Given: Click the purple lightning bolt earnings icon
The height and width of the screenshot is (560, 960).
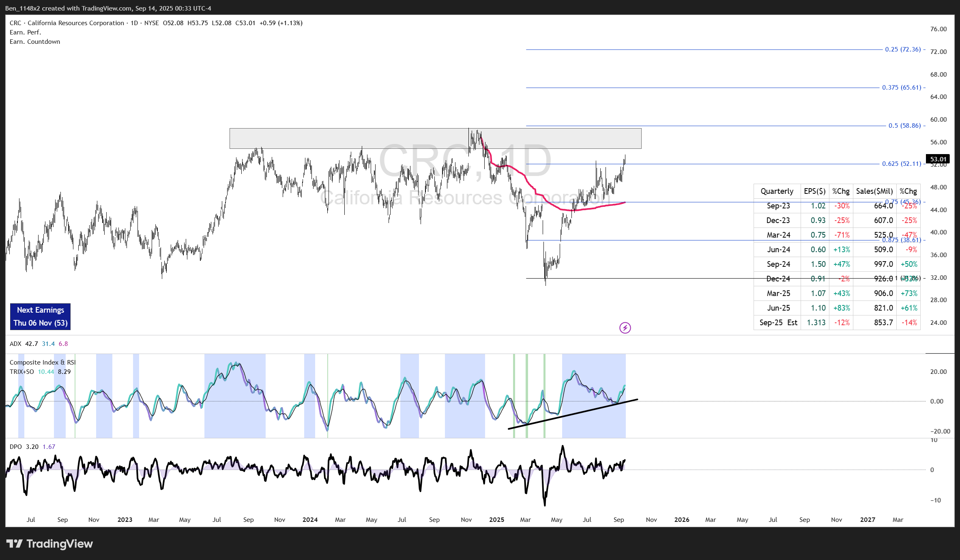Looking at the screenshot, I should tap(625, 328).
